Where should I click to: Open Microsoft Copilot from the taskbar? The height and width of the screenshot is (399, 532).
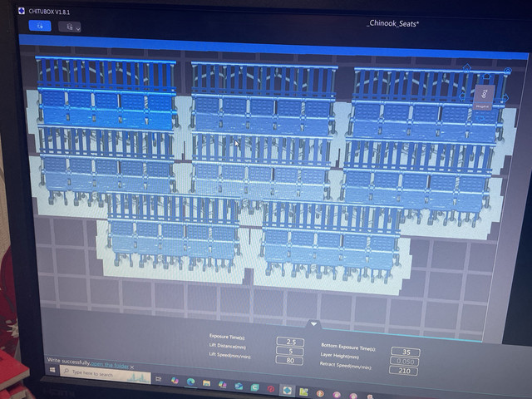175,381
